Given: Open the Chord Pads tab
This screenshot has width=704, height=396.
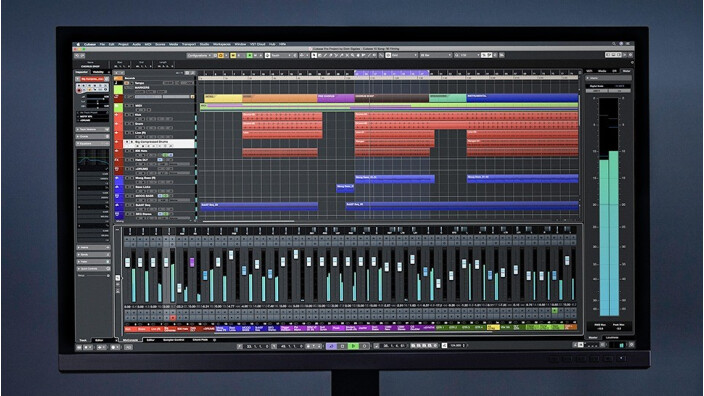Looking at the screenshot, I should [200, 340].
